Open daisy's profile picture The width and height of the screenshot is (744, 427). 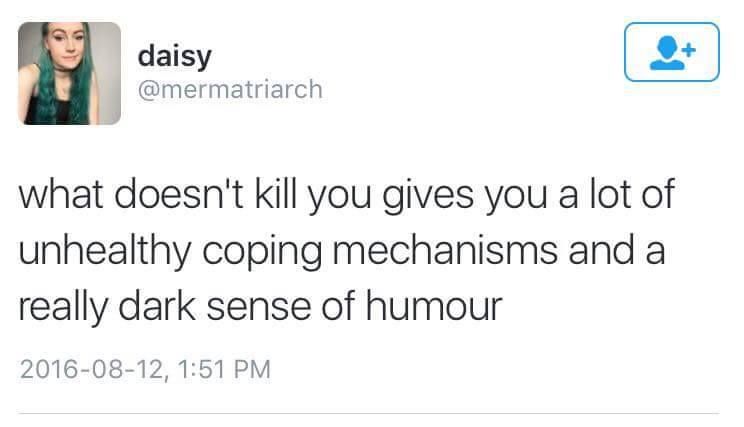pos(69,73)
